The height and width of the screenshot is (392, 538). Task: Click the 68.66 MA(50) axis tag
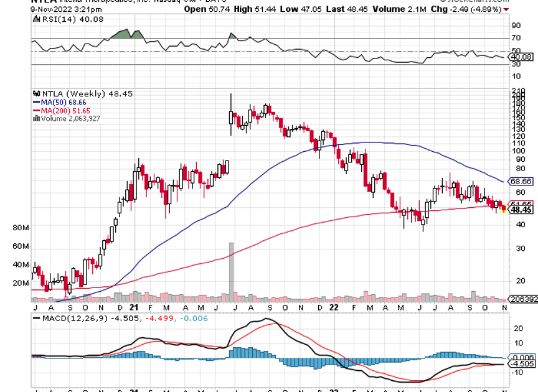click(521, 182)
